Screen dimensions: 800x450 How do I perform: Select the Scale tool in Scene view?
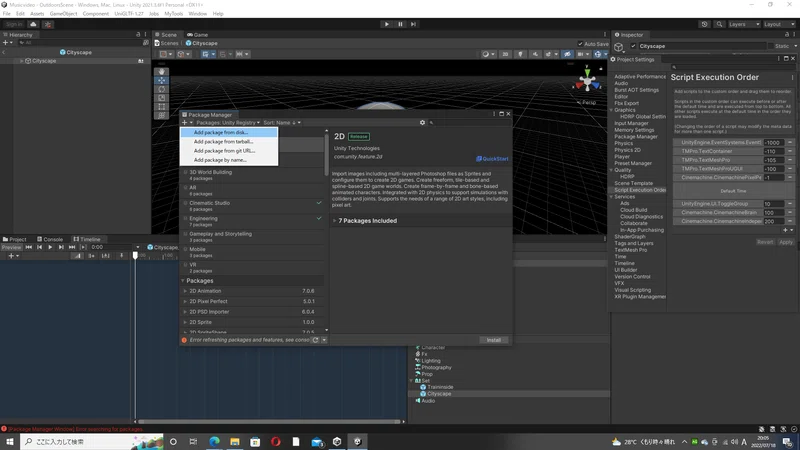[161, 98]
